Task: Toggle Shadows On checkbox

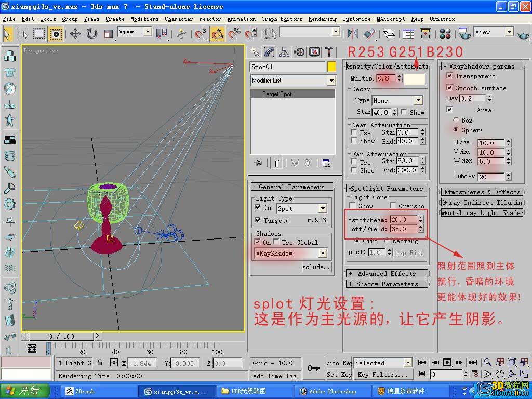Action: [258, 242]
